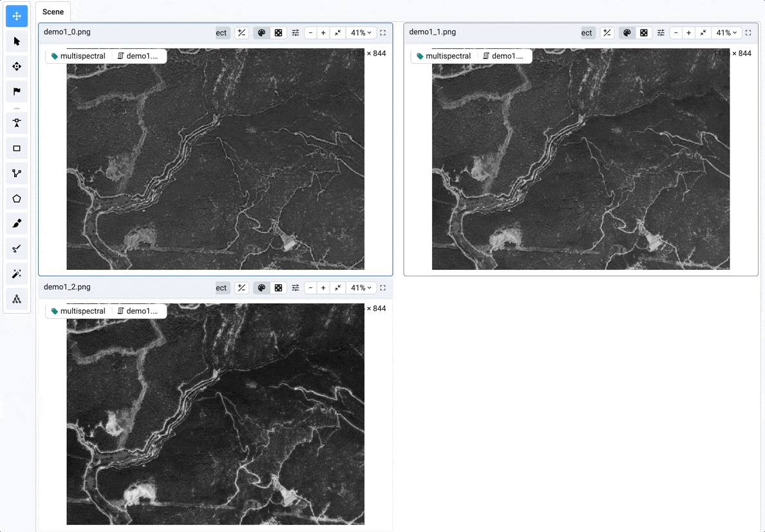The width and height of the screenshot is (765, 532).
Task: Toggle color palette in demo1_0.png panel
Action: click(x=261, y=33)
